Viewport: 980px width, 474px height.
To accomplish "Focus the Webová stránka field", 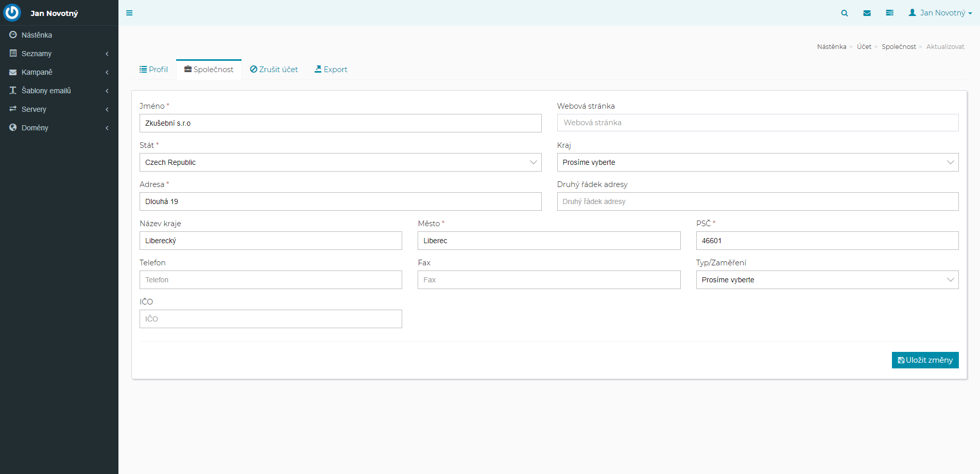I will click(x=758, y=123).
